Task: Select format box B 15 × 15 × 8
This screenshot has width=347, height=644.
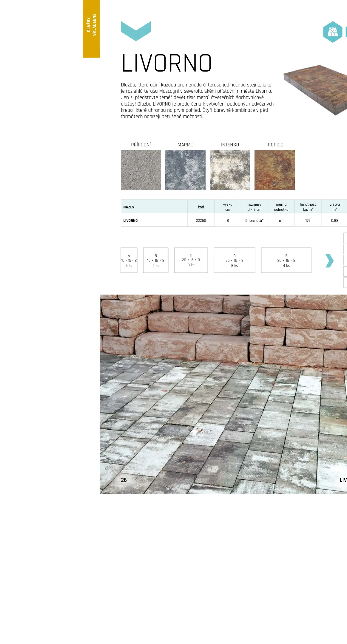Action: pyautogui.click(x=156, y=260)
